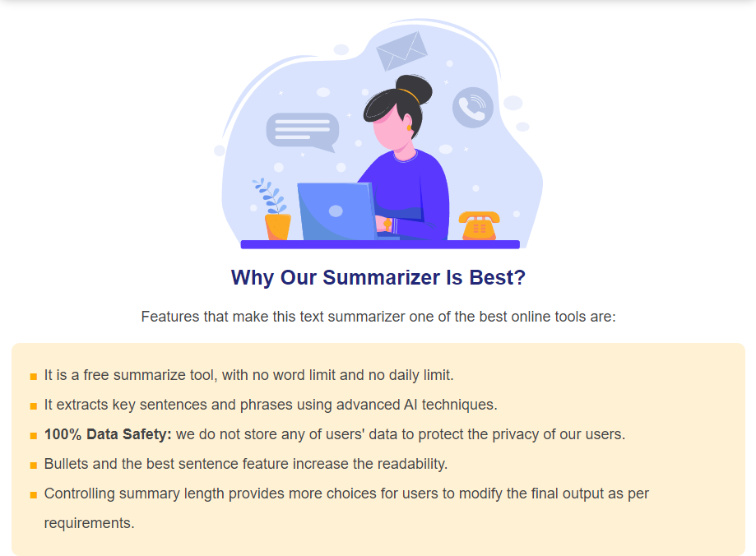
Task: Click the "Why Our Summarizer Is Best?" heading
Action: [378, 277]
